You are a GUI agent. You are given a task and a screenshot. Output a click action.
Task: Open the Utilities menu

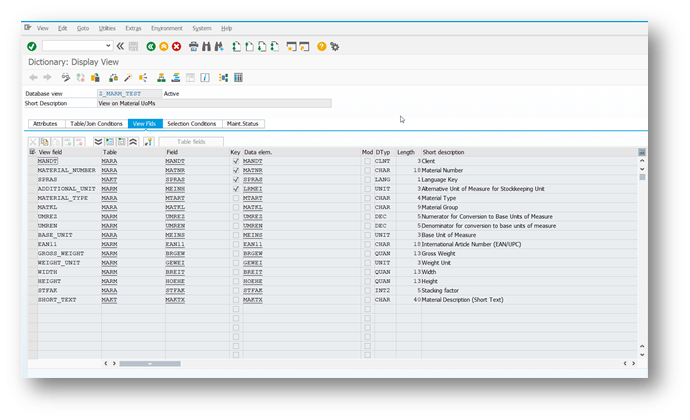(x=107, y=28)
